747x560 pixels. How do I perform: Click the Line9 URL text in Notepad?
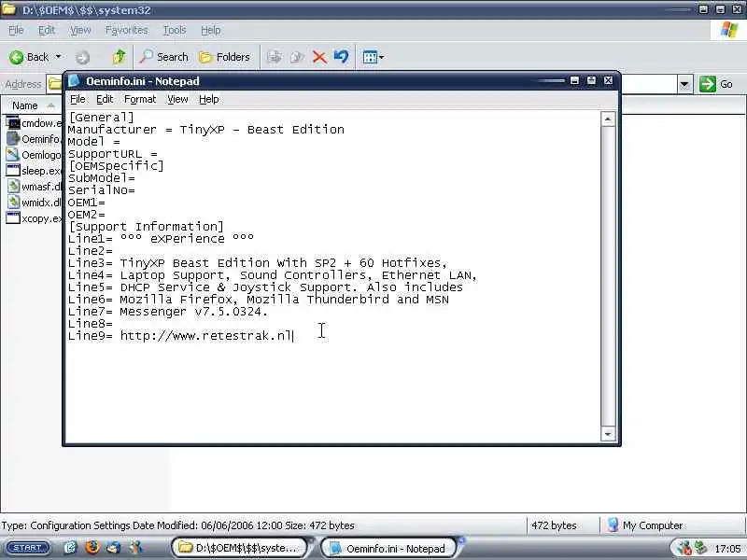[206, 336]
